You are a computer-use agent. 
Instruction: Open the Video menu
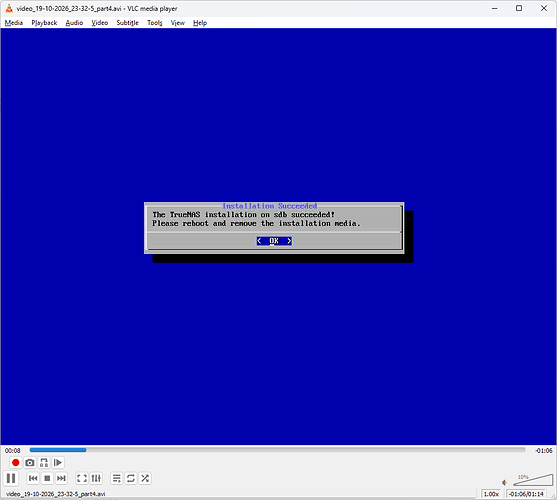tap(99, 23)
